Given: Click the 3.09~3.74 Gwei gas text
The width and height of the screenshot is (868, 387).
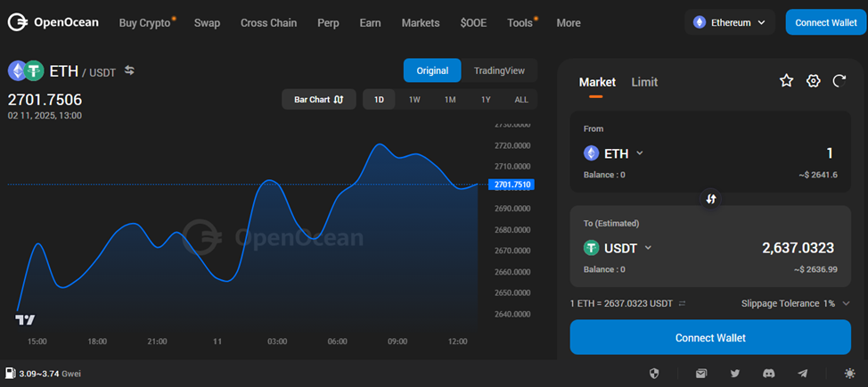Looking at the screenshot, I should click(50, 374).
